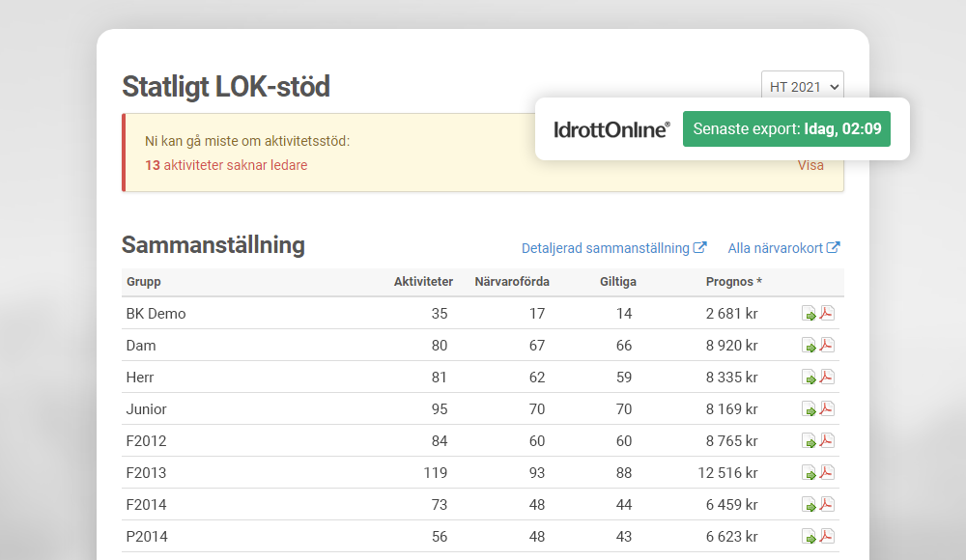Open the PDF file for F2012
Screen dimensions: 966x560
pos(828,440)
